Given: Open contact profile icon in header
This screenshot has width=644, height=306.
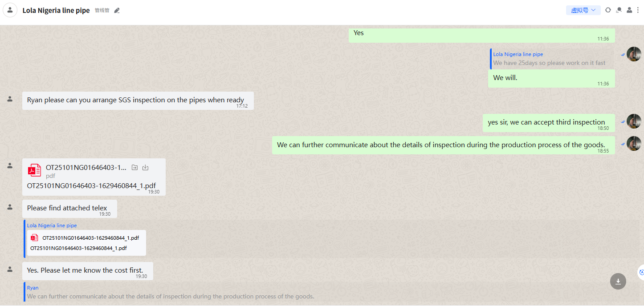Looking at the screenshot, I should 629,10.
